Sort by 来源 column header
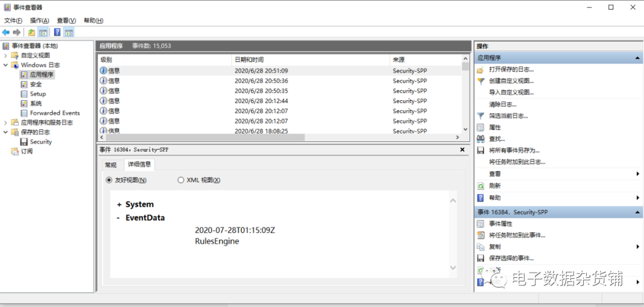Viewport: 644px width, 307px height. [425, 60]
